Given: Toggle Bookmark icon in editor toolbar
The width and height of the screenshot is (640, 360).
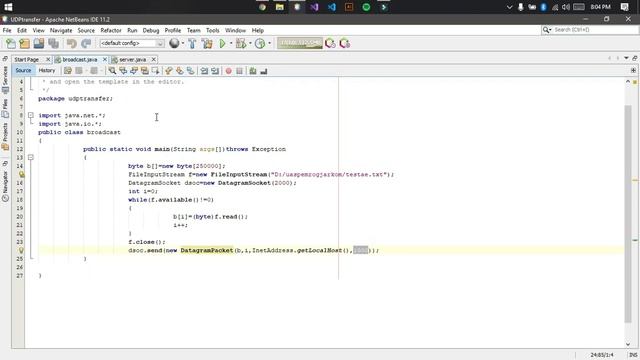Looking at the screenshot, I should click(191, 71).
